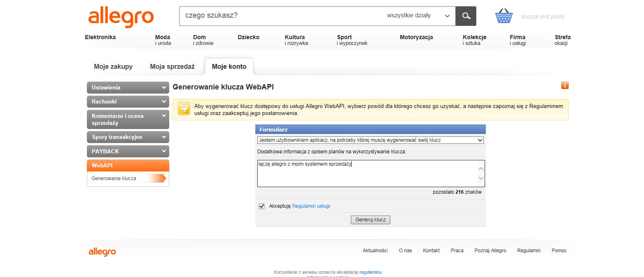Expand the Spory transakcyjne section

point(128,137)
